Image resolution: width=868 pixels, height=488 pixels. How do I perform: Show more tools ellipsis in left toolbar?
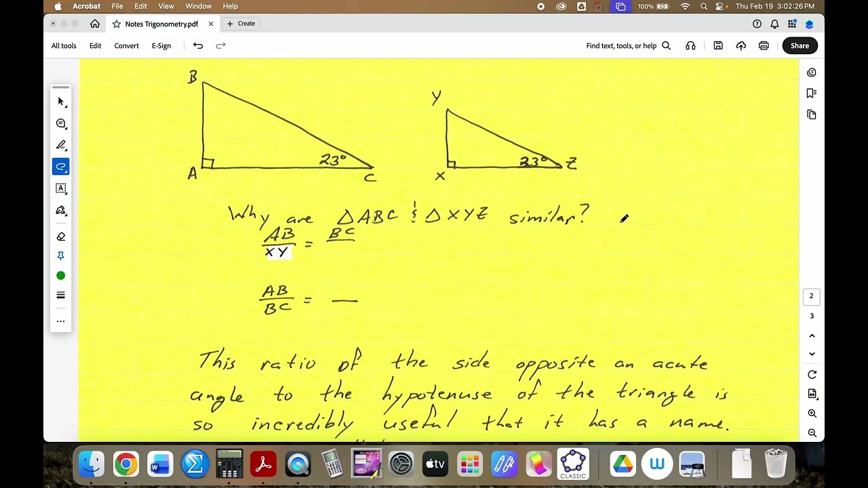[x=61, y=321]
